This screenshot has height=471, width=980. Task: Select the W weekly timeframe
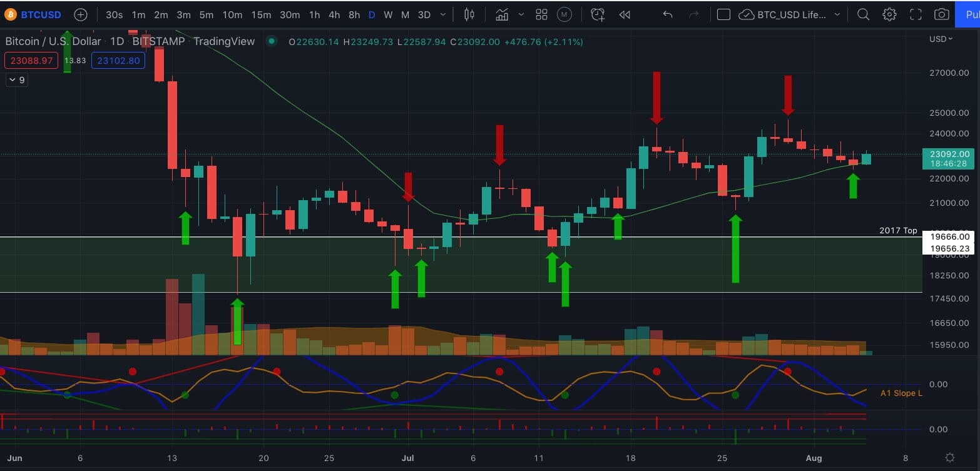coord(388,14)
